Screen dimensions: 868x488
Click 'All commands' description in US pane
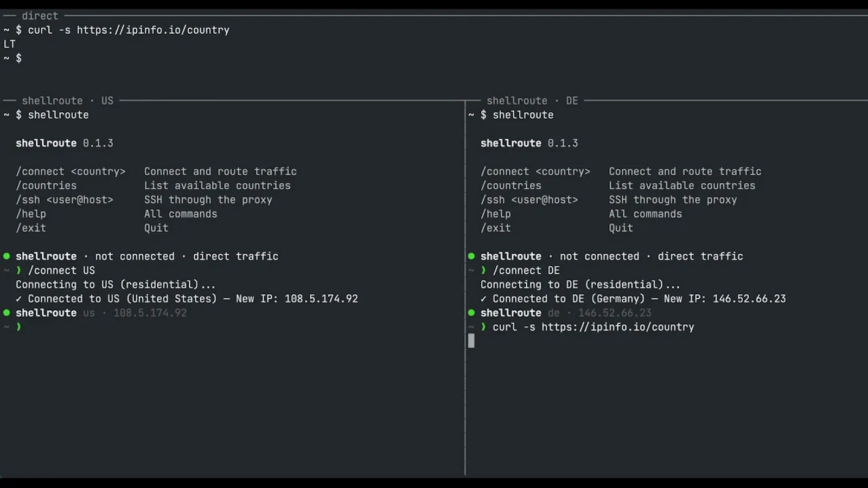[x=181, y=214]
